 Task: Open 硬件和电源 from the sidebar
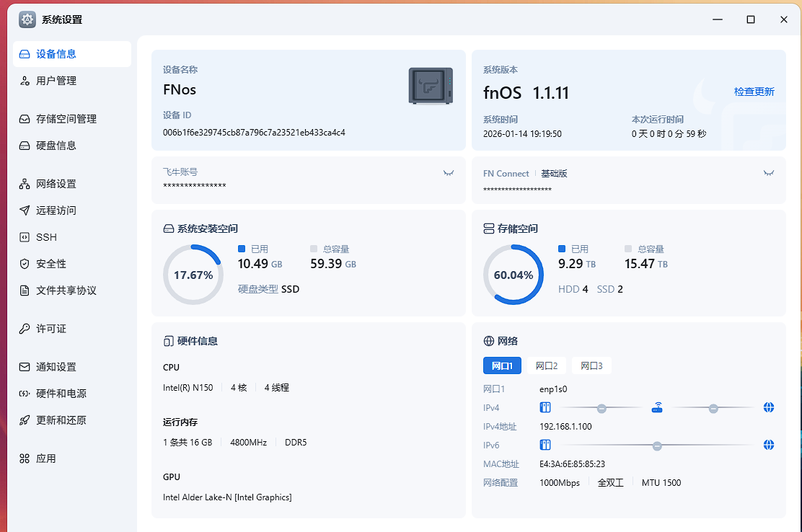(x=61, y=394)
